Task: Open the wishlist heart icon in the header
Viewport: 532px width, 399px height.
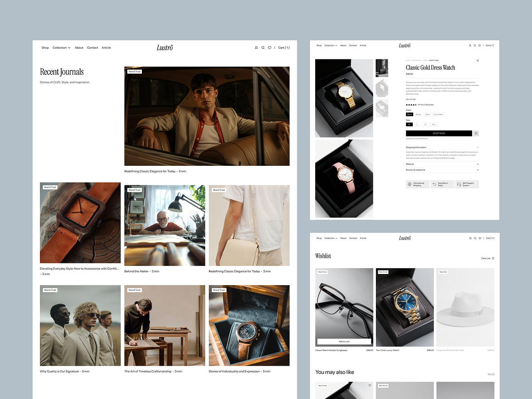Action: click(270, 47)
